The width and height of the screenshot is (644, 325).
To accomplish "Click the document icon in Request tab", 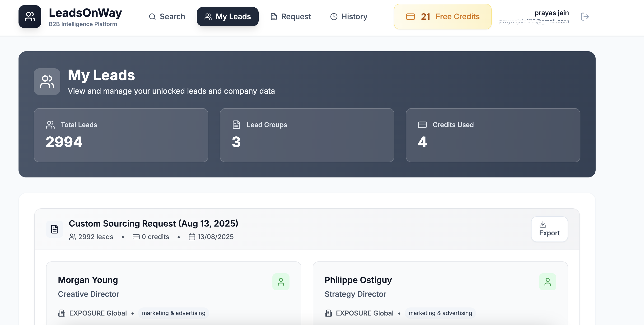I will click(274, 17).
